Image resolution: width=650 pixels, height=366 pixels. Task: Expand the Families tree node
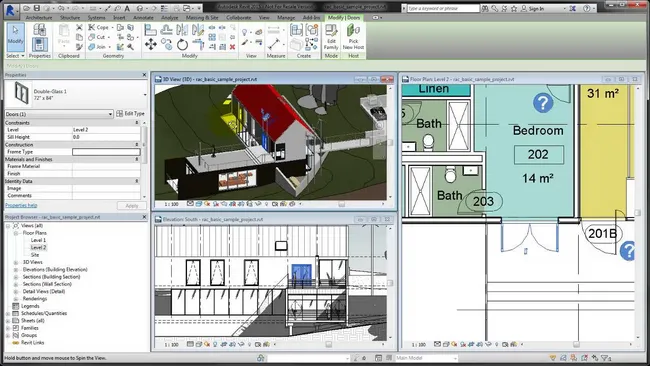[x=8, y=328]
